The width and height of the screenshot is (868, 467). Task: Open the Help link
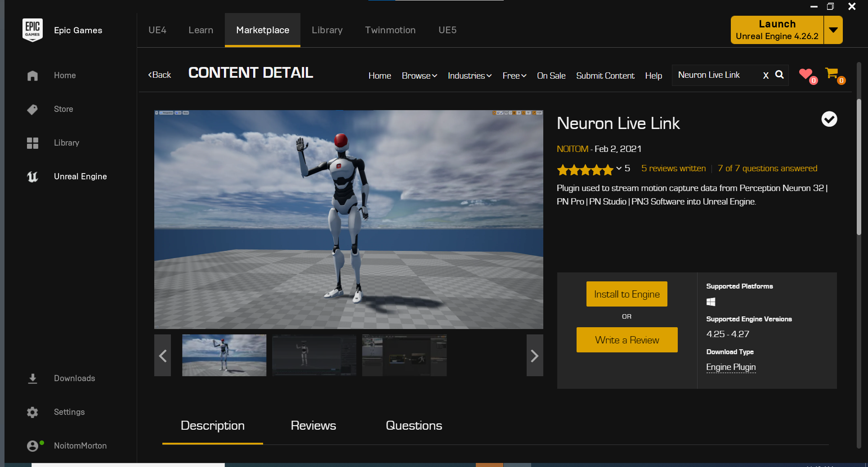coord(653,76)
